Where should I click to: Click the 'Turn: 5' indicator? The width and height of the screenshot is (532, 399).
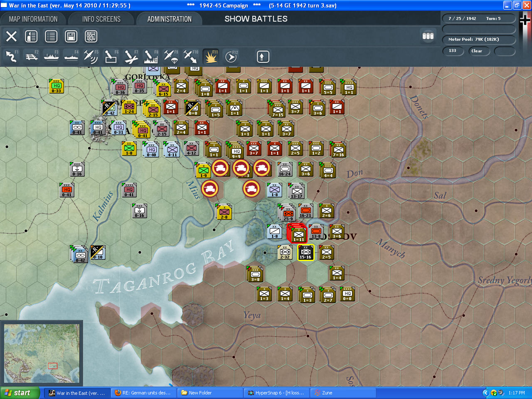click(493, 19)
